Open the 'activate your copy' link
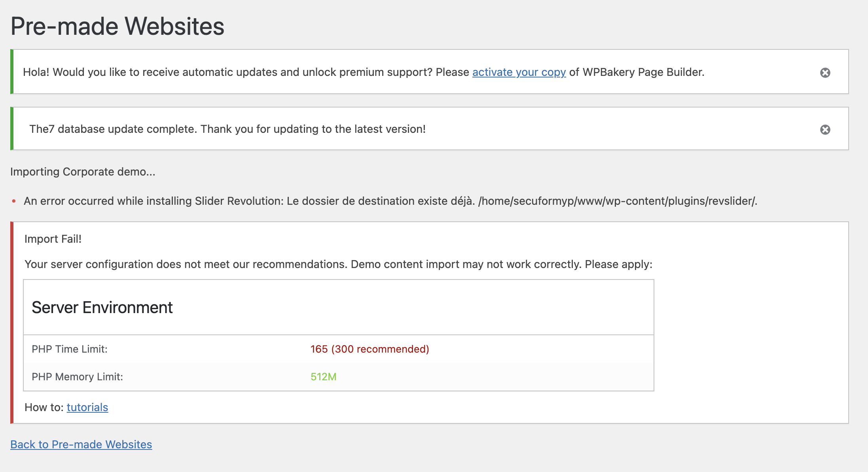Screen dimensions: 868x472 [x=519, y=72]
